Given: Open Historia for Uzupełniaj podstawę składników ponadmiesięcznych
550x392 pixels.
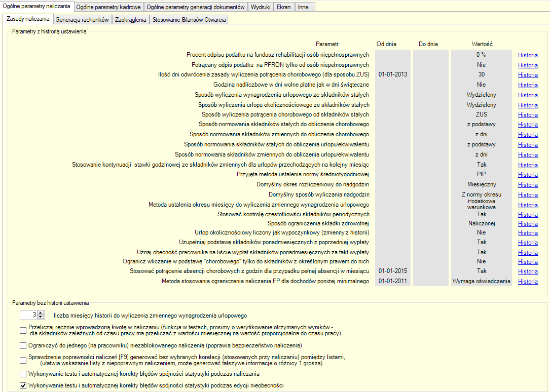Looking at the screenshot, I should pyautogui.click(x=528, y=243).
